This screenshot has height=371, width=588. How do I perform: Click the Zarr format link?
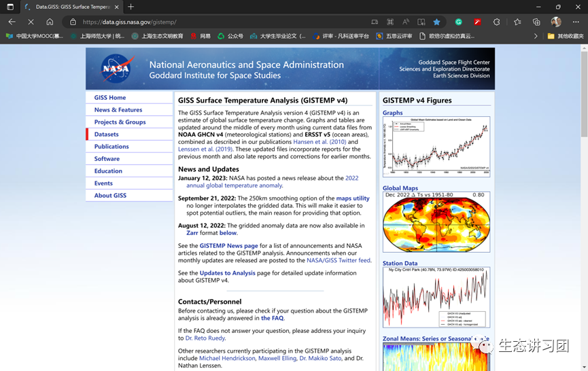pyautogui.click(x=192, y=232)
